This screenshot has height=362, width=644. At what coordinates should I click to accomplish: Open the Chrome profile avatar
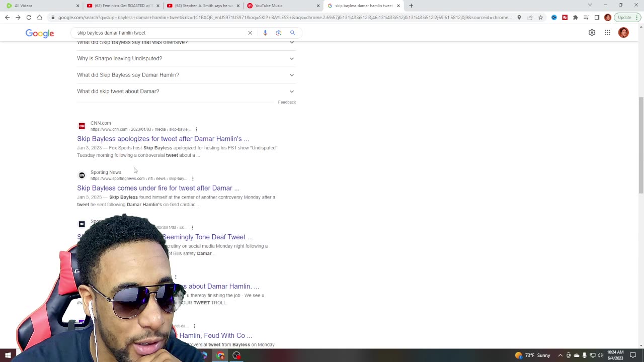[608, 17]
